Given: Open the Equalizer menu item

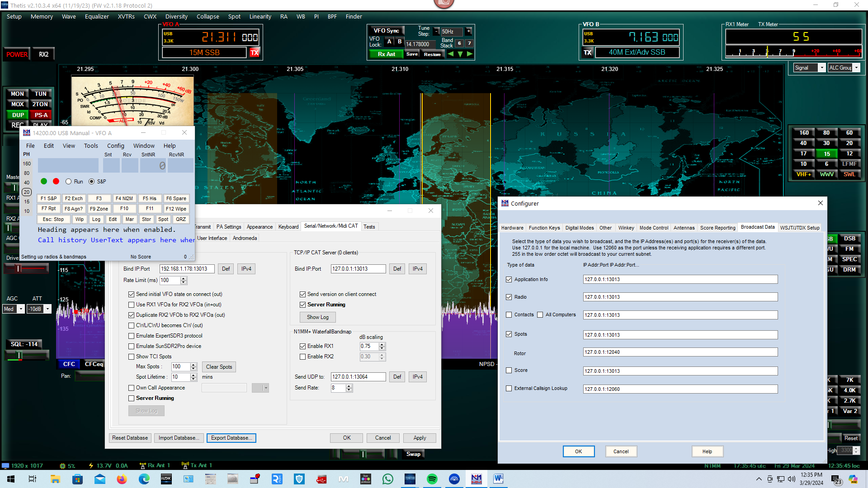Looking at the screenshot, I should (97, 17).
